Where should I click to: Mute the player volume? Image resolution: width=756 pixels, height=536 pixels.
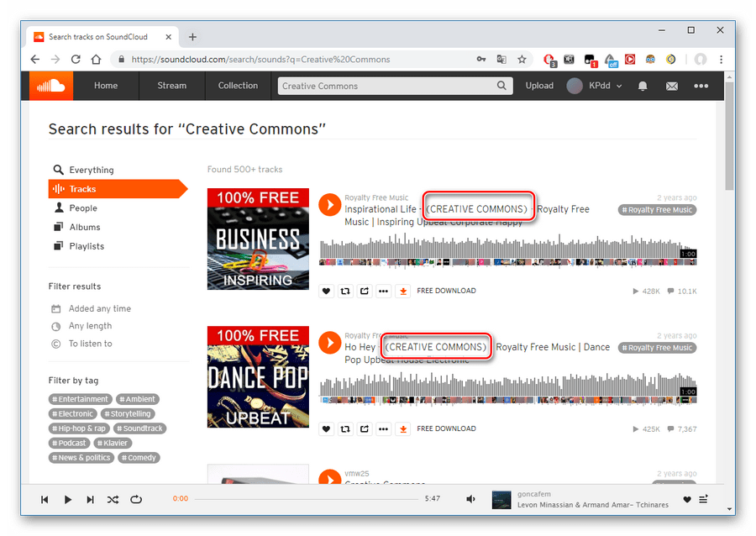tap(471, 499)
